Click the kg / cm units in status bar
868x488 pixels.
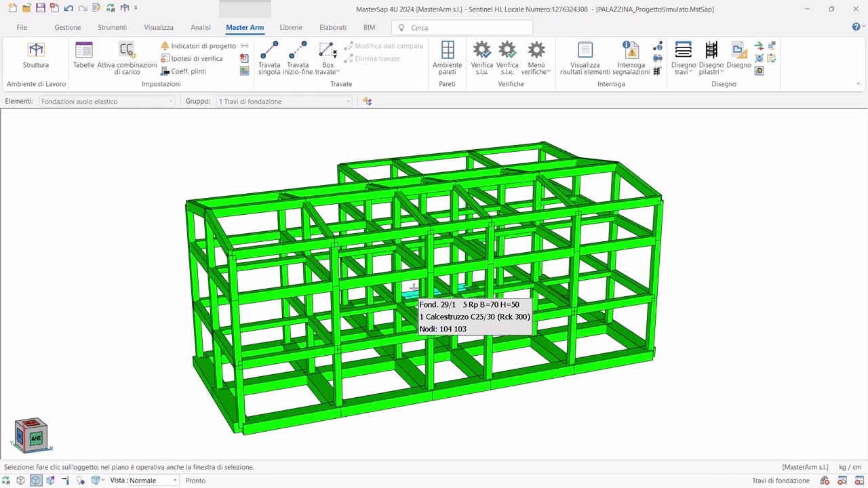(x=850, y=467)
